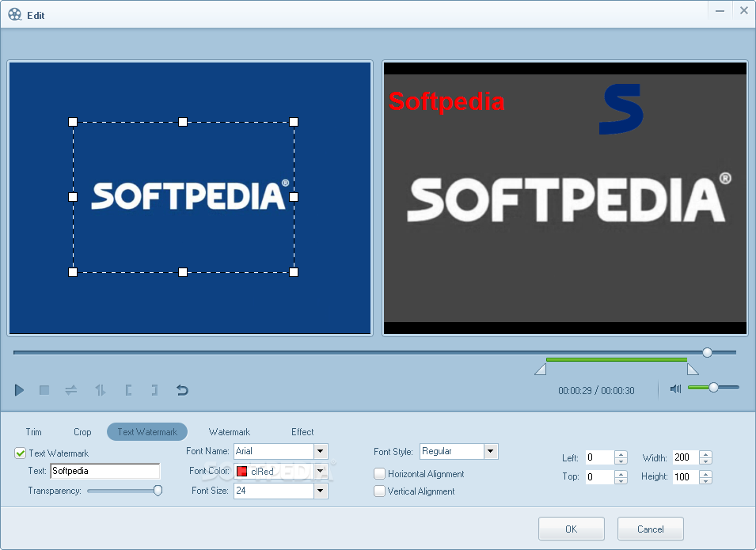Open the Font Size dropdown
The height and width of the screenshot is (550, 756).
321,491
